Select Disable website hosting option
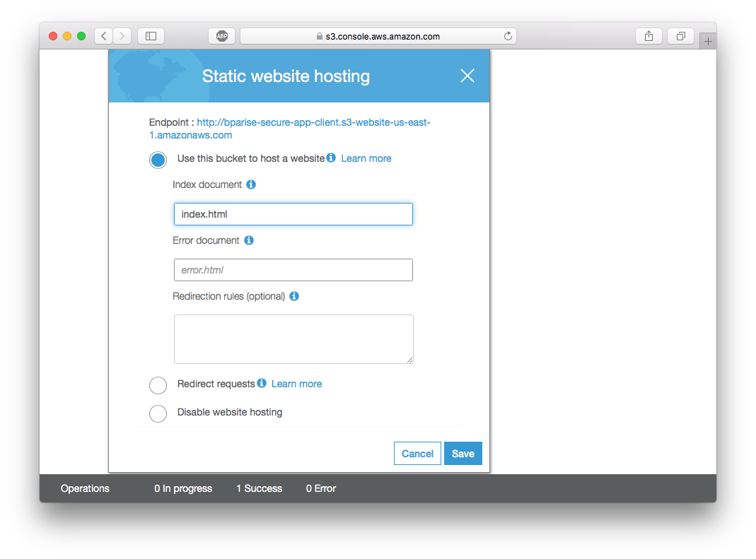 point(158,413)
